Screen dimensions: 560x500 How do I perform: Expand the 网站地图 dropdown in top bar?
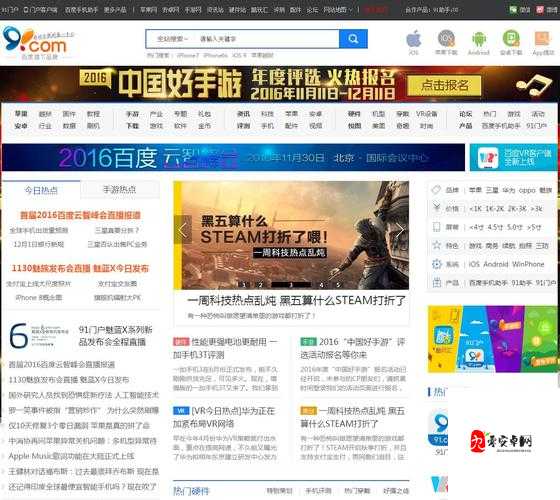[338, 10]
